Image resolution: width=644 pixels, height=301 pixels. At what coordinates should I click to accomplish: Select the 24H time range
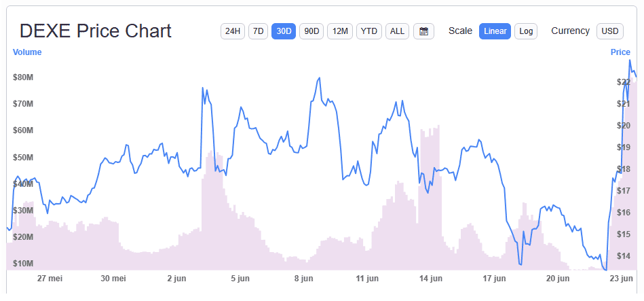[233, 31]
